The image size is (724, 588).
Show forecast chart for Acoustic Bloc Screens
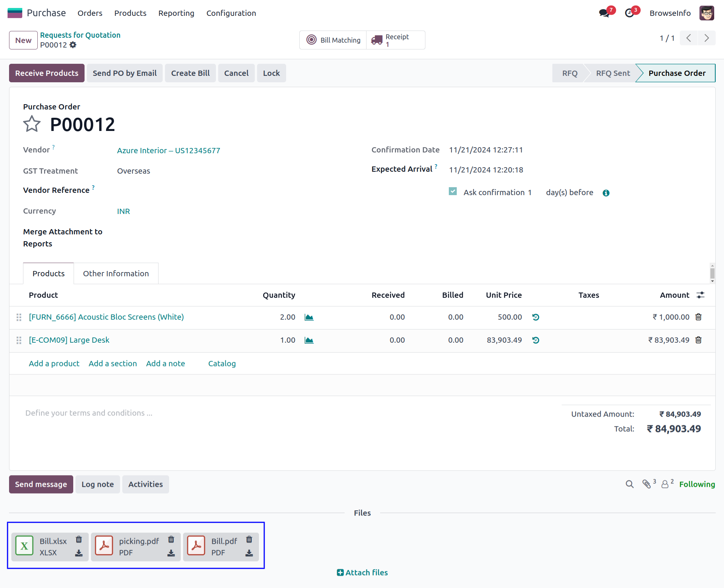309,317
